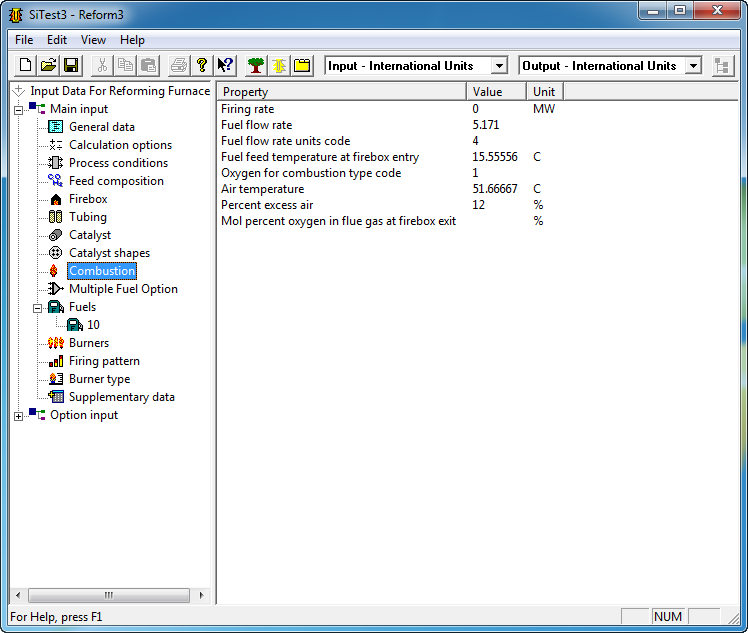Click the tree scrollbar right arrow
The image size is (748, 633).
pyautogui.click(x=201, y=595)
